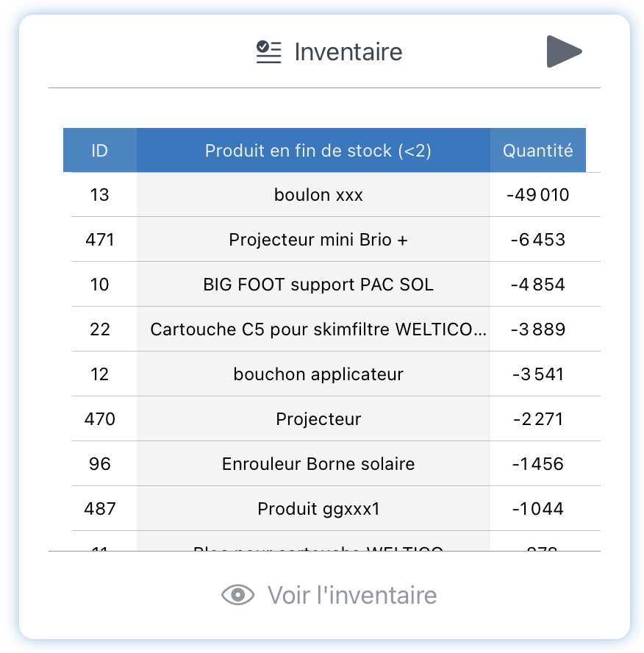Image resolution: width=644 pixels, height=653 pixels.
Task: Click quantity -49 010 cell
Action: click(x=538, y=194)
